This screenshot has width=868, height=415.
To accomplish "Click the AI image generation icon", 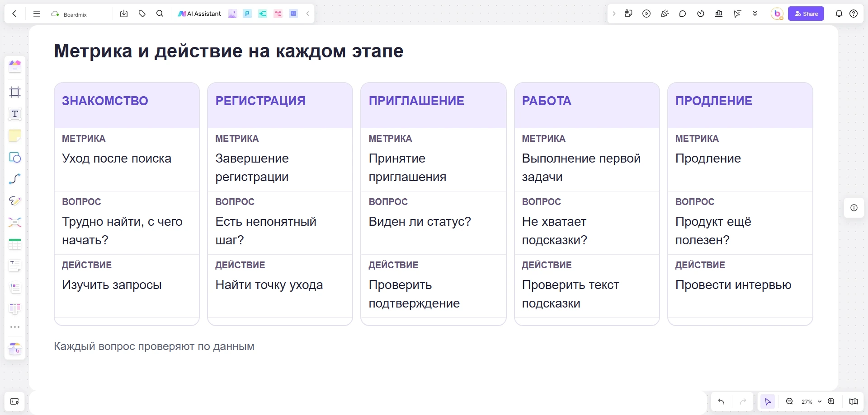I will tap(232, 14).
